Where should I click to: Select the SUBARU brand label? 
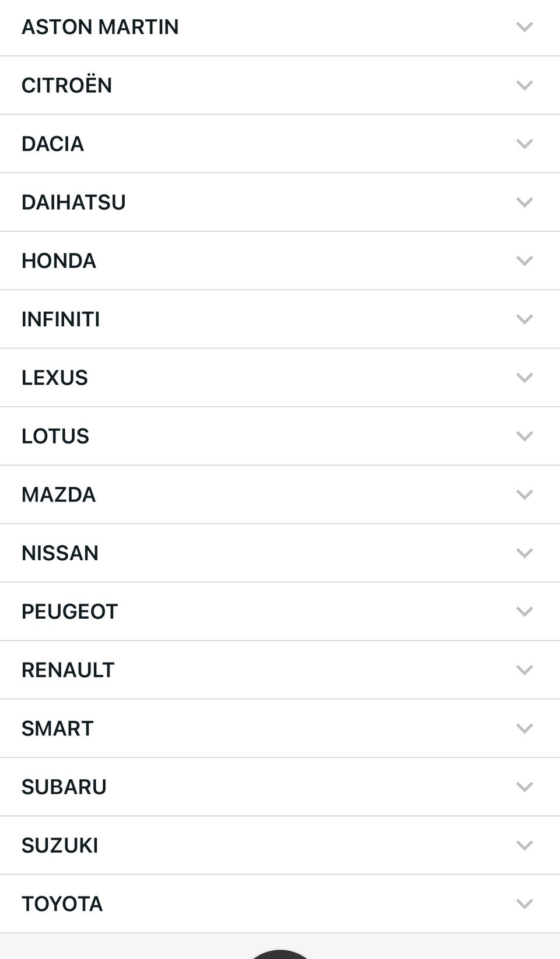point(64,787)
